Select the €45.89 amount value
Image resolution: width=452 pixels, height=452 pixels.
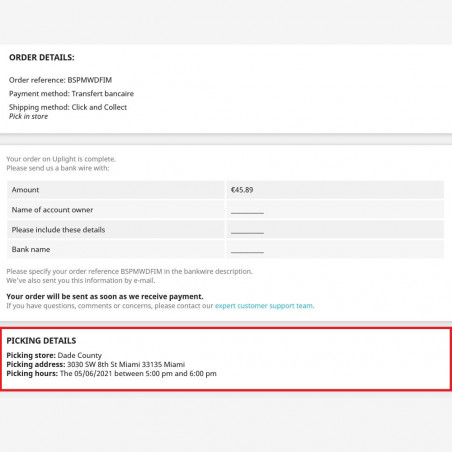point(242,190)
